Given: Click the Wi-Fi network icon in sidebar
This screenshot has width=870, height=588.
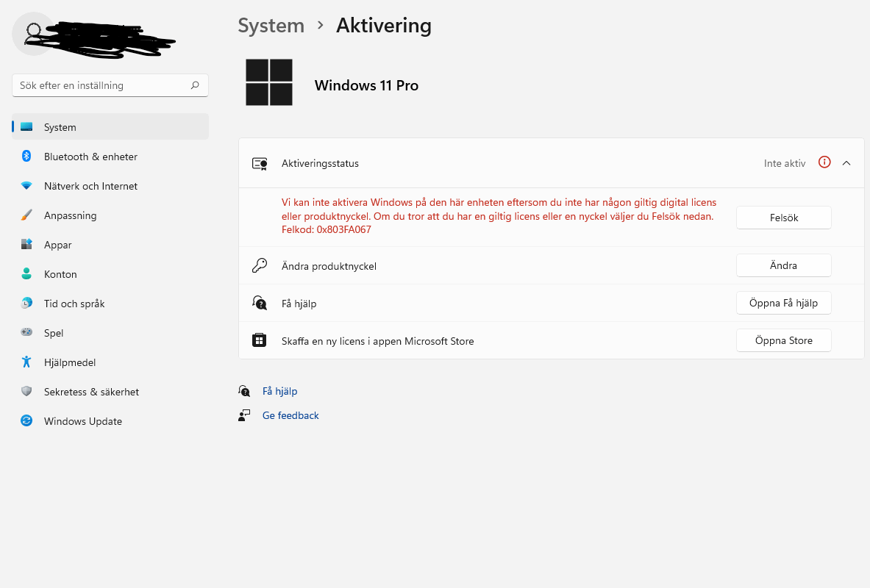Looking at the screenshot, I should pos(26,186).
